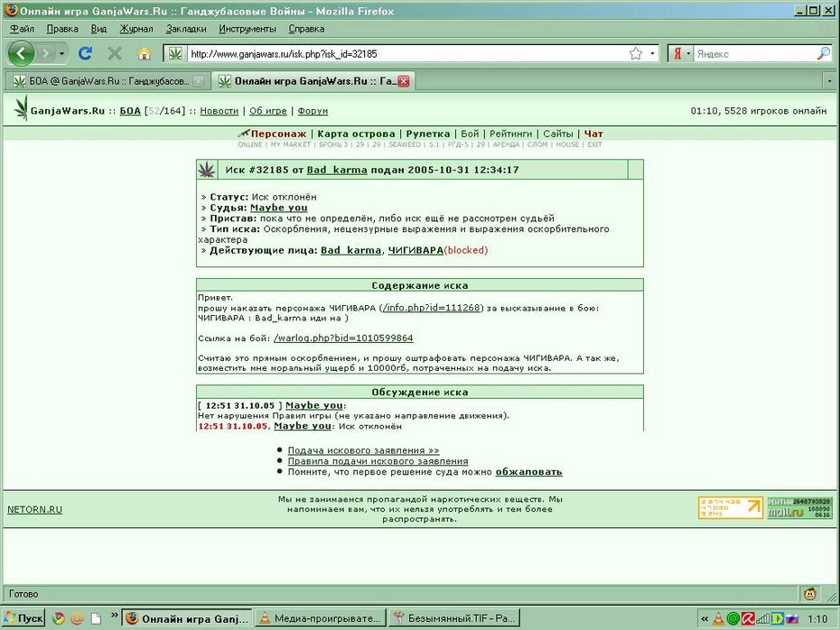Click the ONLINE submenu link

[250, 144]
